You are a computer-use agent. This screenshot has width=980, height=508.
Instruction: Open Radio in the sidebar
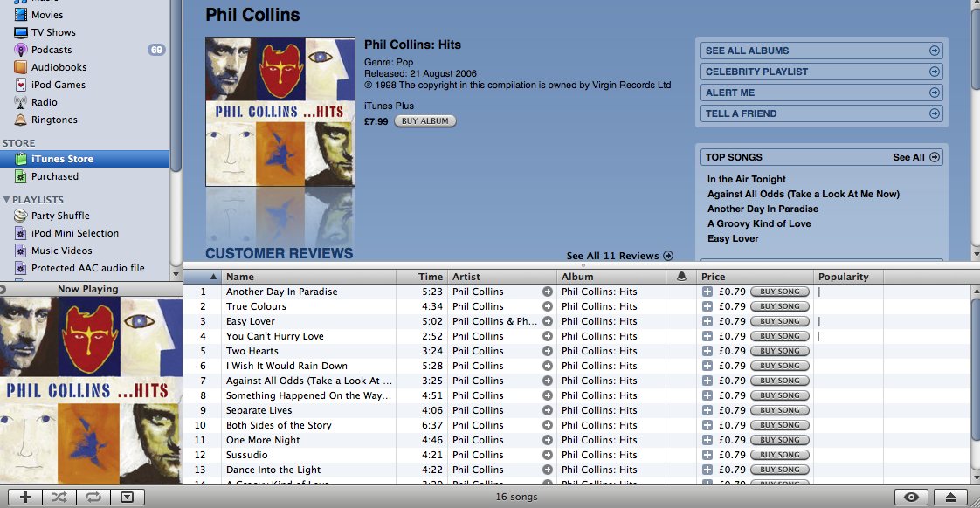point(44,102)
